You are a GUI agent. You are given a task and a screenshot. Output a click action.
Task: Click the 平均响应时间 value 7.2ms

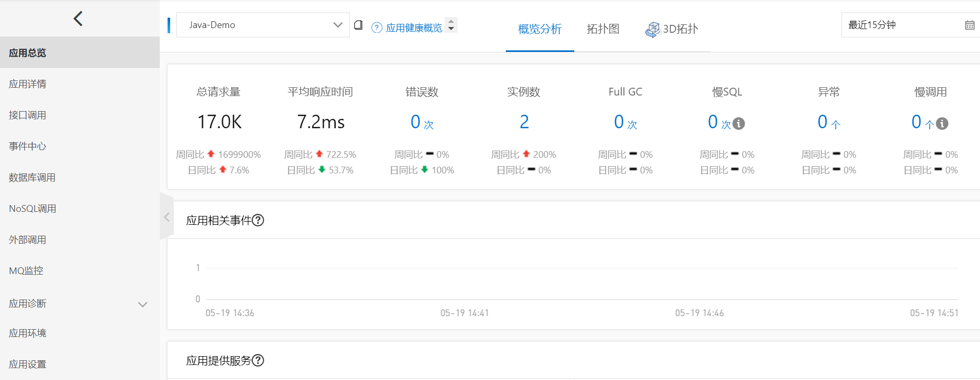click(x=321, y=122)
